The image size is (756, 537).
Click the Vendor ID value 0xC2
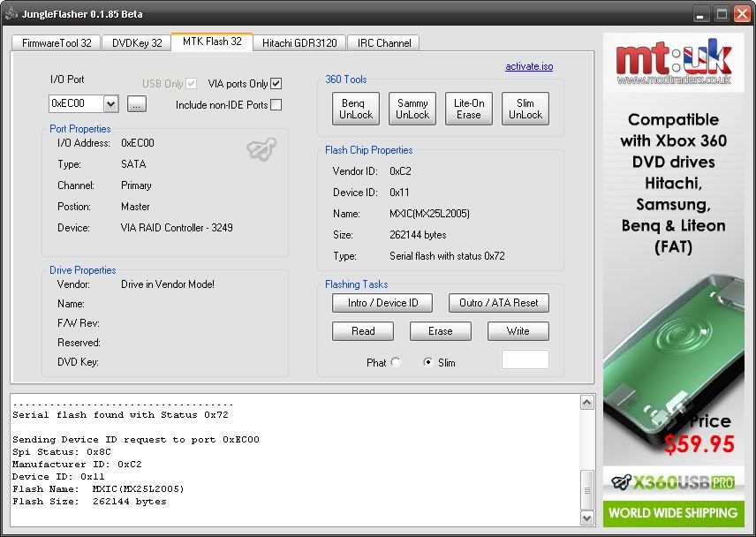[x=400, y=171]
